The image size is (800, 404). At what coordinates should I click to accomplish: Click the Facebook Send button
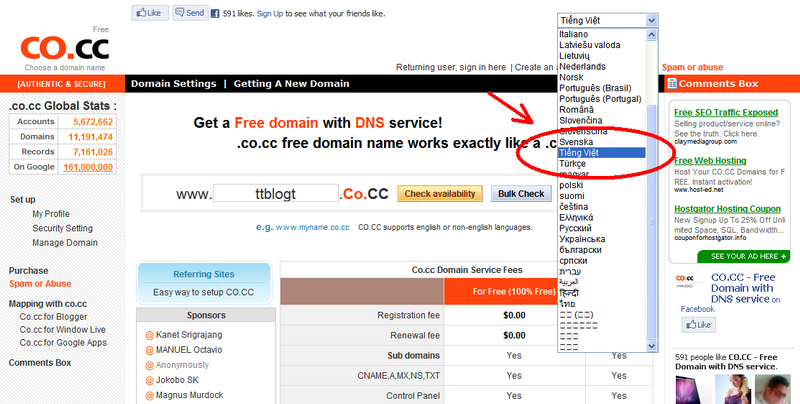(190, 13)
